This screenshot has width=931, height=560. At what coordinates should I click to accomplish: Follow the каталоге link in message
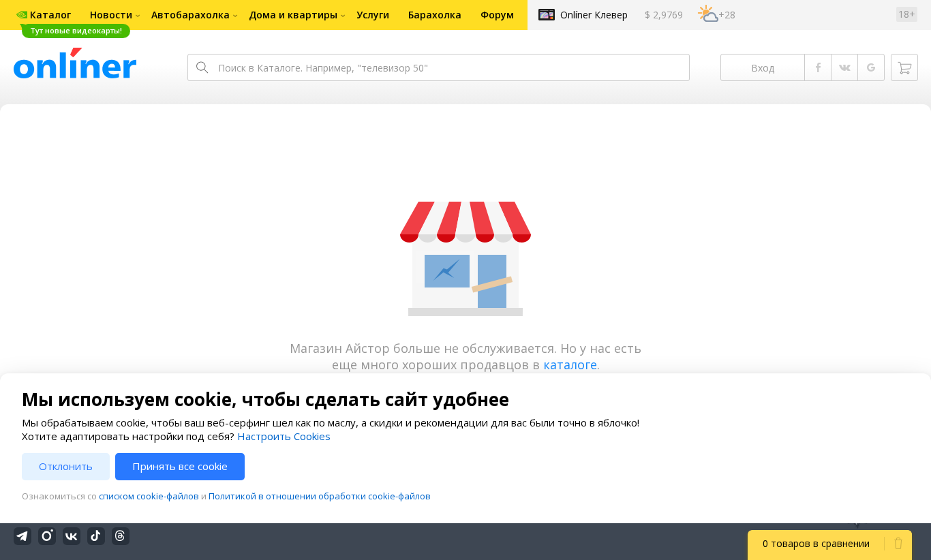(570, 365)
